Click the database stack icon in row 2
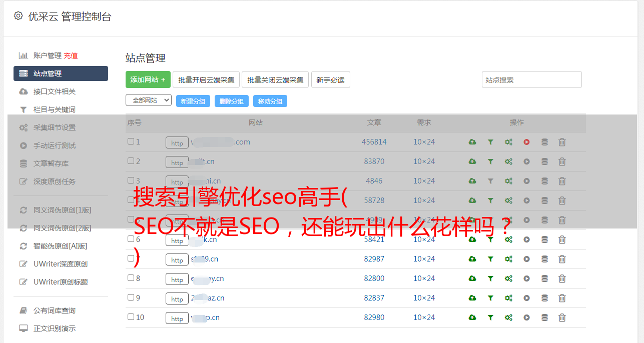Screen dimensions: 644x343 pos(544,161)
